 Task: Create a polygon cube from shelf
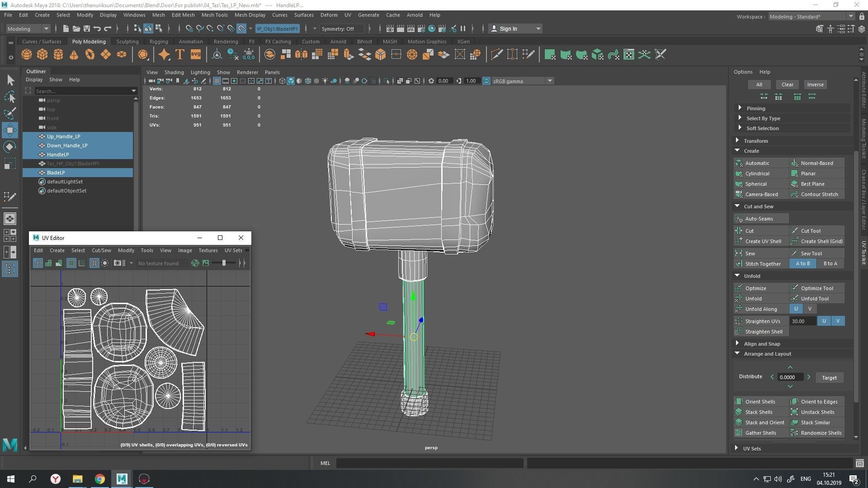tap(42, 55)
